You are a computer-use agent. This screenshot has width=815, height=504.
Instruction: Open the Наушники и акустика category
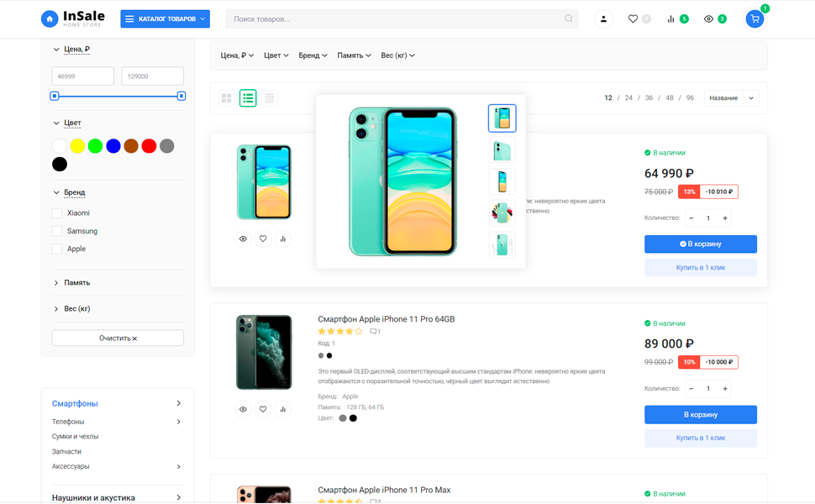coord(93,498)
